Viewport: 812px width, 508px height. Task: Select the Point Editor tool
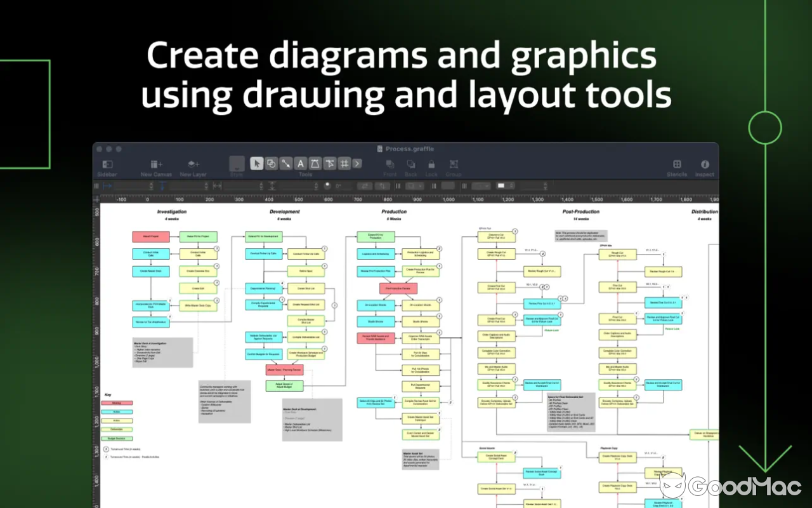(329, 163)
